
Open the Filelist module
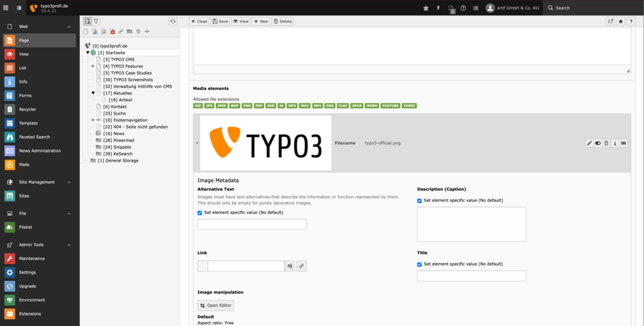(x=40, y=227)
